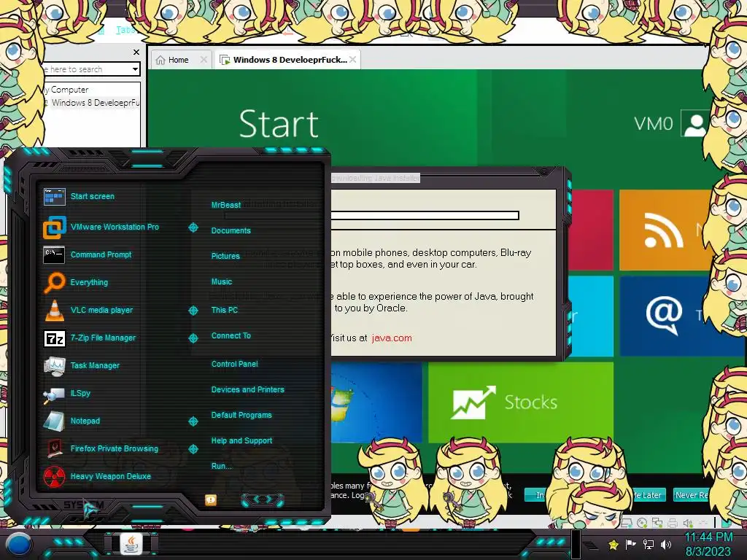Screen dimensions: 747x560
Task: Expand VLC media player jump list arrow
Action: click(x=193, y=311)
